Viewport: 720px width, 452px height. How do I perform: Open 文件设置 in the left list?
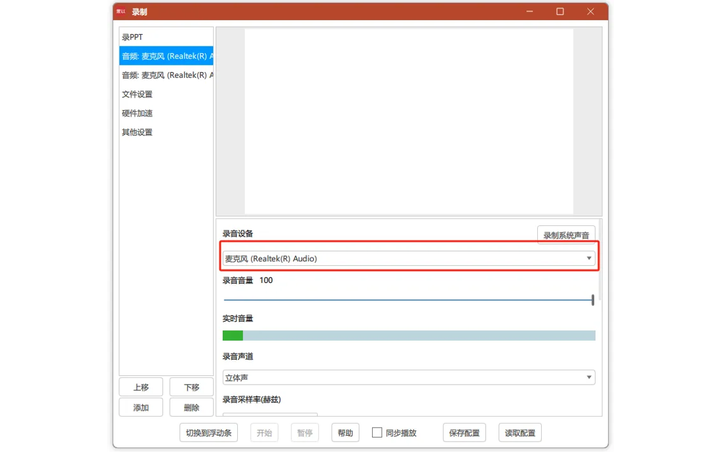coord(166,94)
